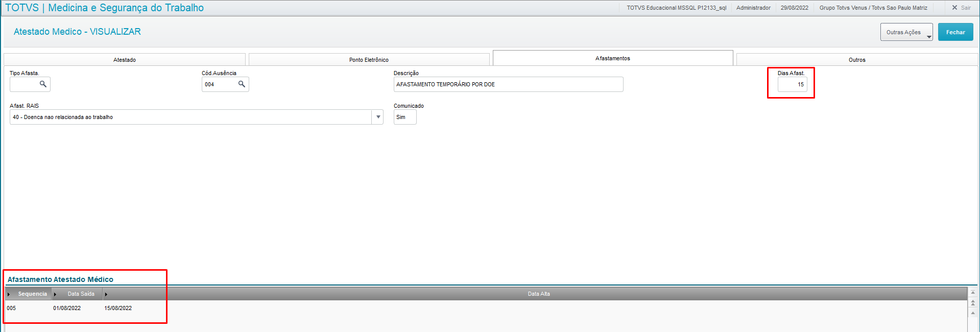Click the column arrow left of Sequencia
Image resolution: width=980 pixels, height=332 pixels.
point(9,294)
